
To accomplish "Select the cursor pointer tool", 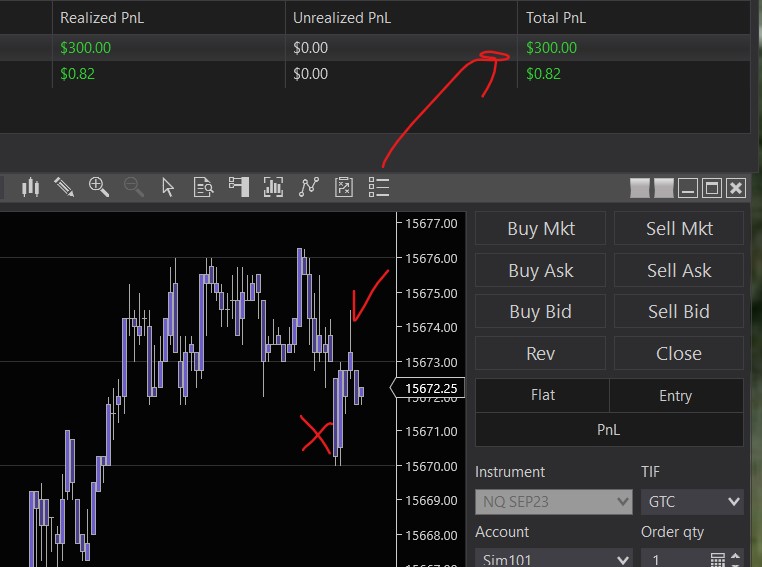I will [168, 187].
